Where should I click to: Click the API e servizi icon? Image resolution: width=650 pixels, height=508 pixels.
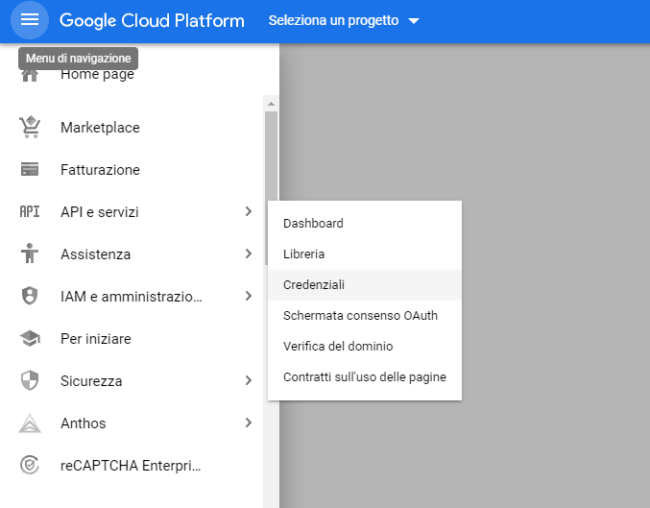click(29, 212)
